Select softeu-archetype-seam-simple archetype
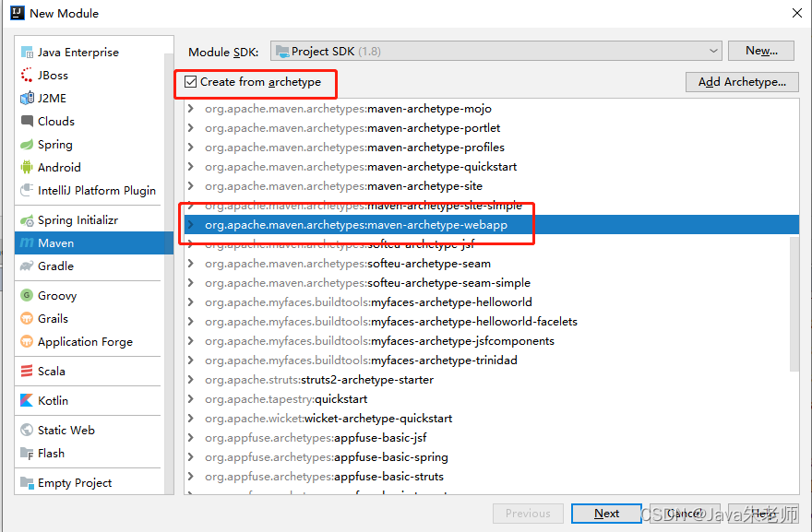Screen dimensions: 812x532 (x=492, y=283)
